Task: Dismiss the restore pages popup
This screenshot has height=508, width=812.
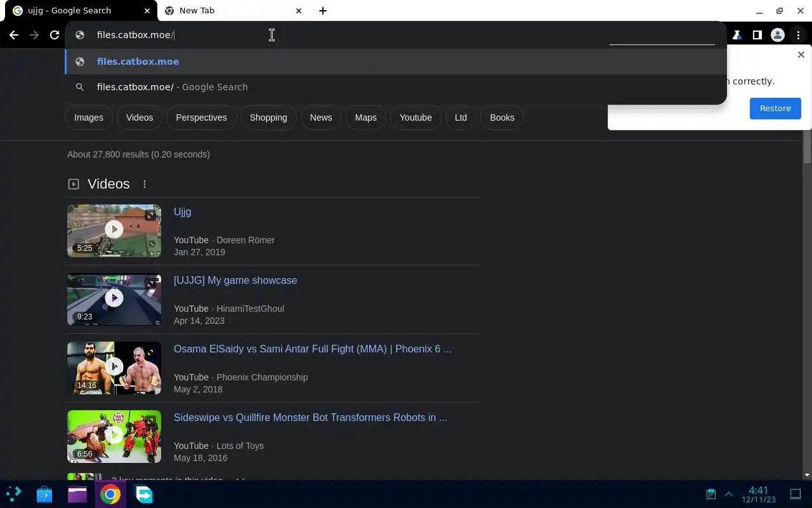Action: click(801, 55)
